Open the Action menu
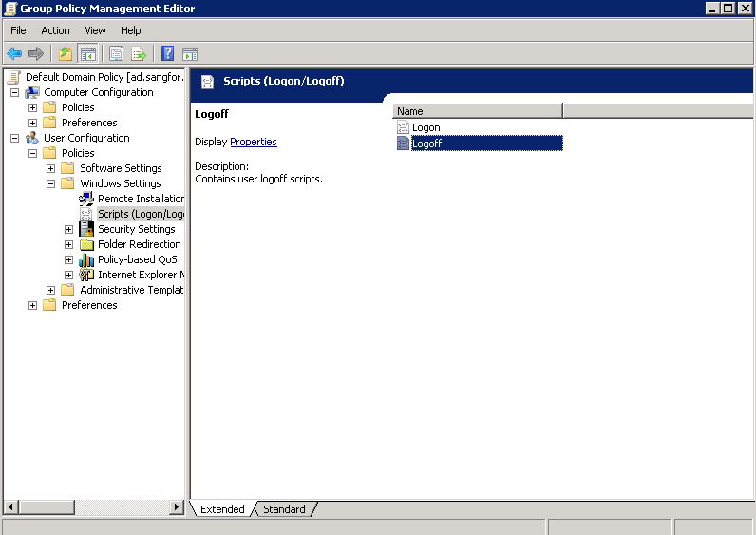This screenshot has width=756, height=535. pos(55,30)
